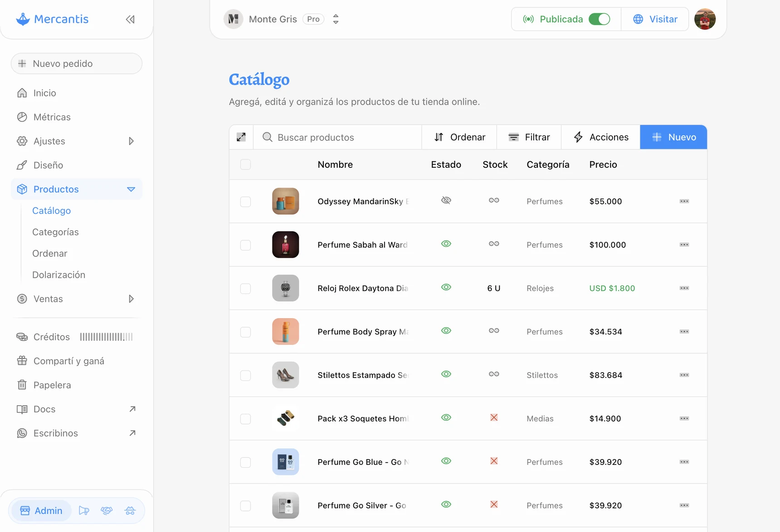Select the Admin mode button
The image size is (780, 532).
pyautogui.click(x=41, y=511)
